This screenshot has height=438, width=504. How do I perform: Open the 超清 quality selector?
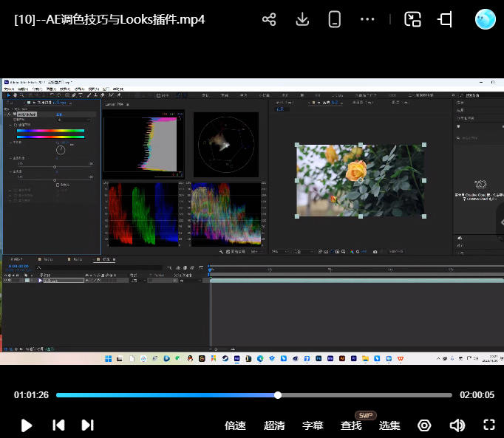click(275, 425)
